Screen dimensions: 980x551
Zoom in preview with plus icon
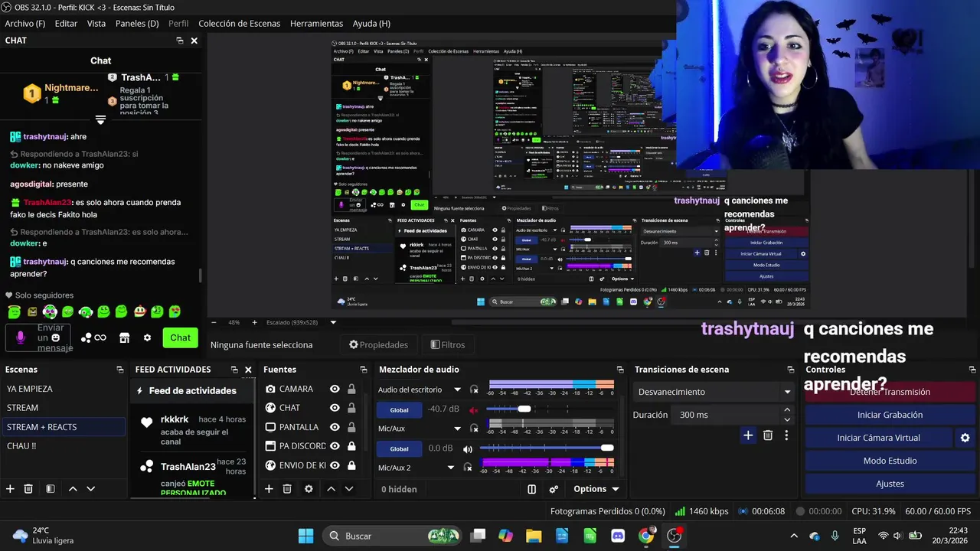[254, 322]
